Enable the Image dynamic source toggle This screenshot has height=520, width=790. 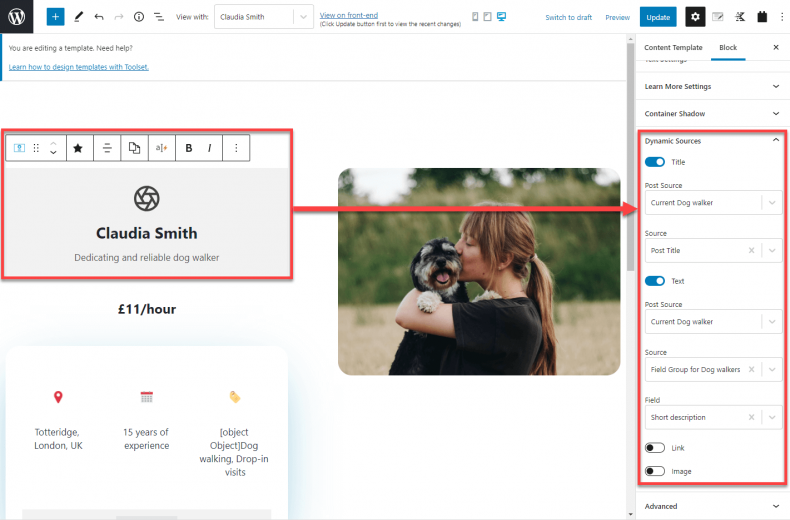pyautogui.click(x=654, y=471)
